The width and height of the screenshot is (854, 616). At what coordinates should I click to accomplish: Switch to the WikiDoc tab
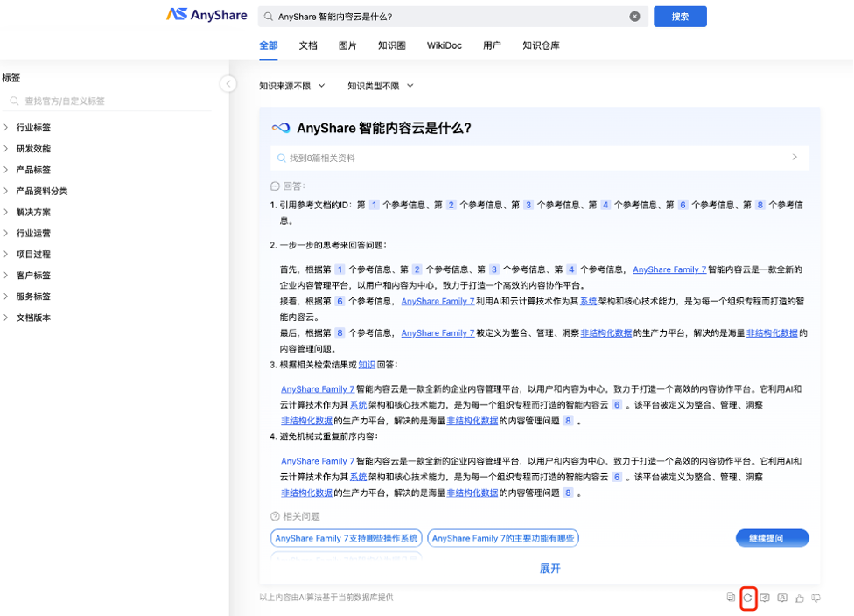(444, 45)
